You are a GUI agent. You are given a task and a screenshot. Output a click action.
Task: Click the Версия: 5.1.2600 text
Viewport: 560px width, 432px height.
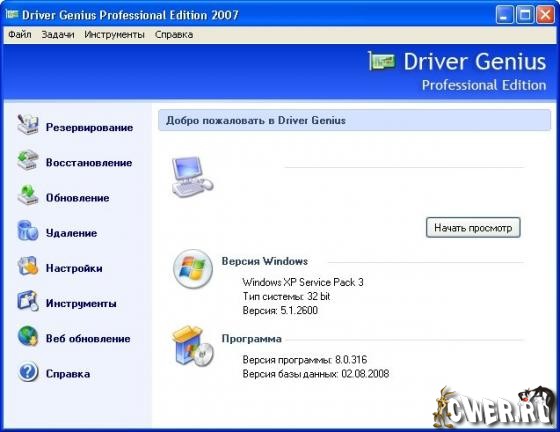[x=280, y=310]
